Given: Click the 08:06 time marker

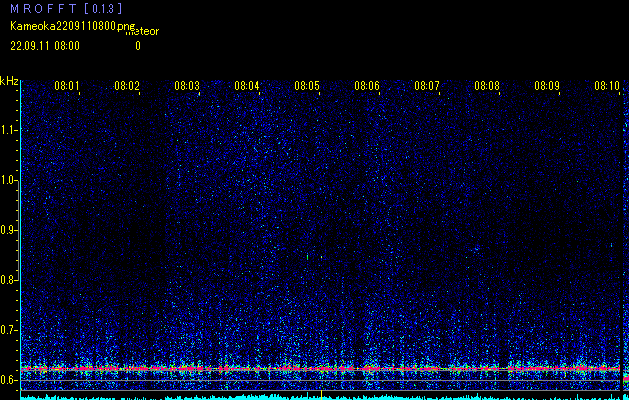Looking at the screenshot, I should click(367, 86).
